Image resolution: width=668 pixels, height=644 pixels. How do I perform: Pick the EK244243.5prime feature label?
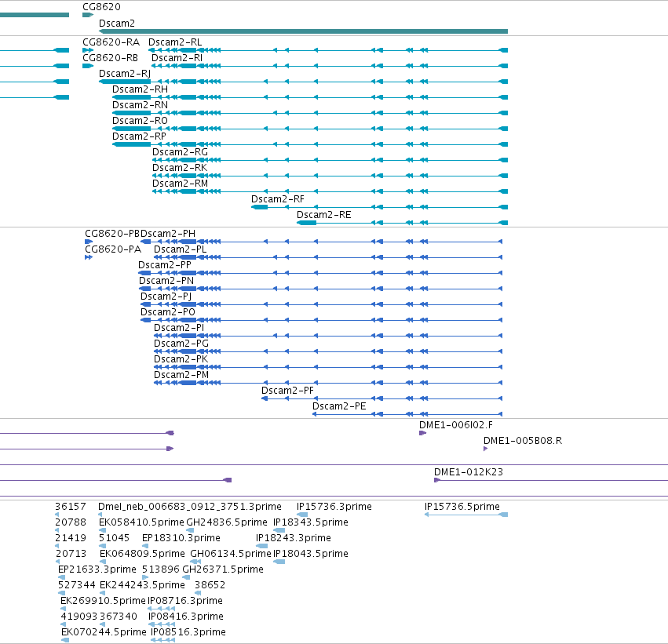pos(142,586)
